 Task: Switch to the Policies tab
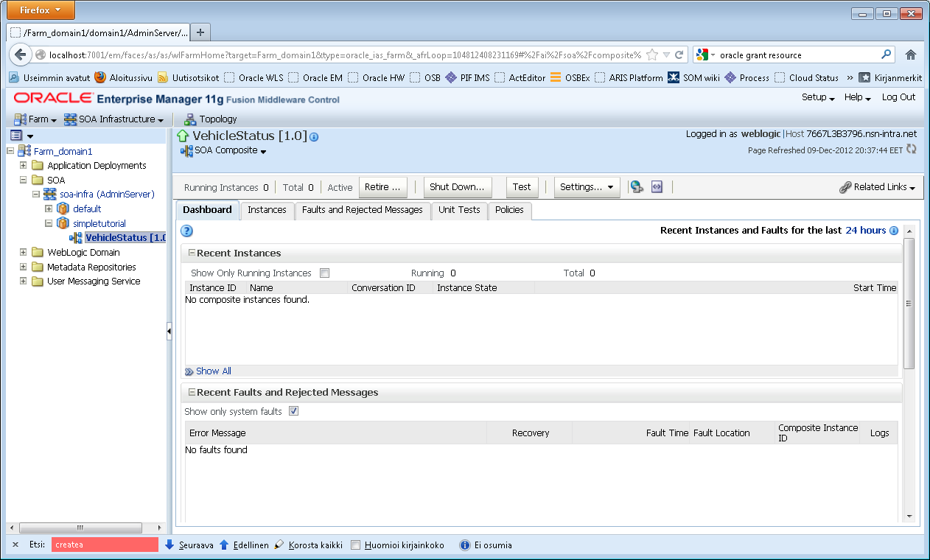tap(509, 210)
